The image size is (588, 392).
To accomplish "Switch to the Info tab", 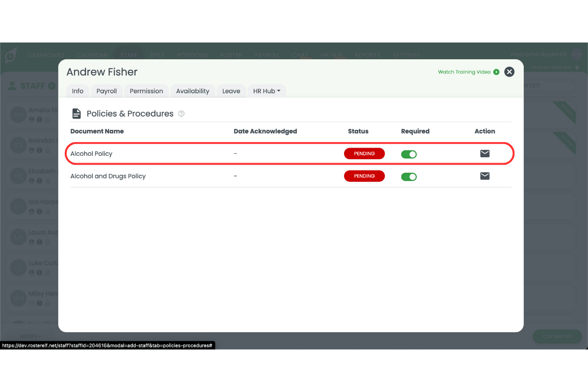I will click(77, 91).
